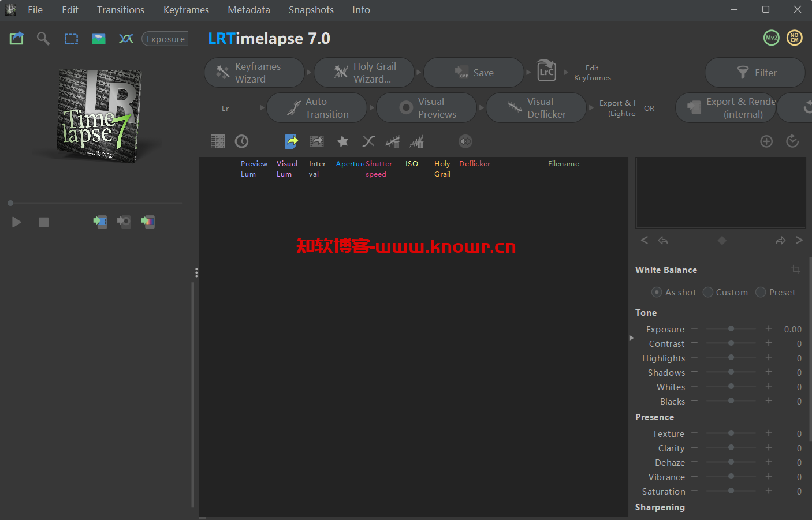Open the Holy Grail Wizard
The height and width of the screenshot is (520, 812).
click(x=364, y=73)
